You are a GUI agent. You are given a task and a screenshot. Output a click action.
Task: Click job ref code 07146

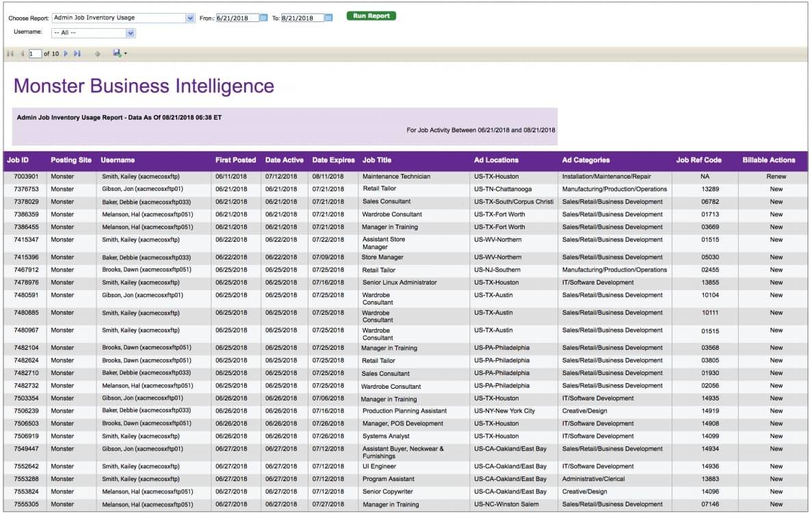click(710, 504)
